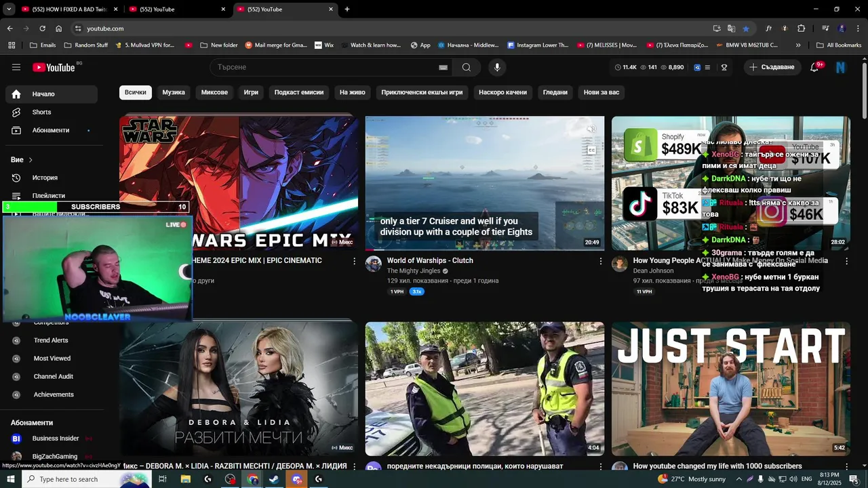868x488 pixels.
Task: Select the 'На живо' filter chip
Action: pos(353,92)
